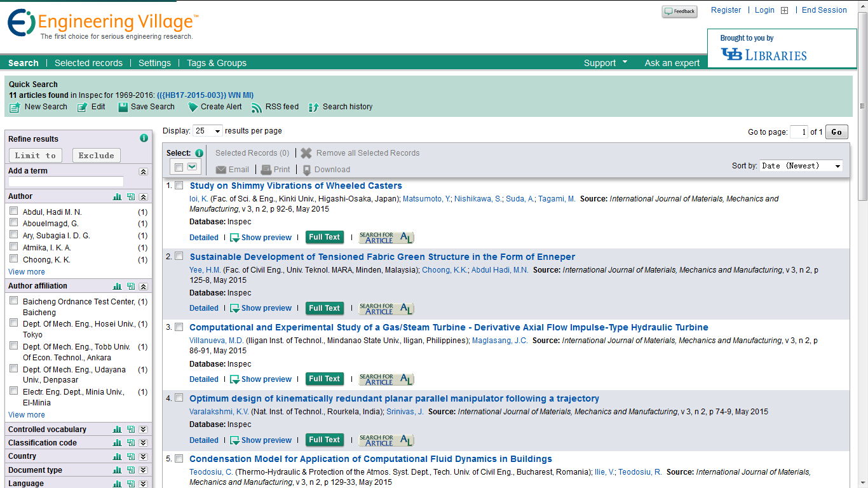This screenshot has width=868, height=488.
Task: Click the Save Search disk icon
Action: tap(123, 107)
